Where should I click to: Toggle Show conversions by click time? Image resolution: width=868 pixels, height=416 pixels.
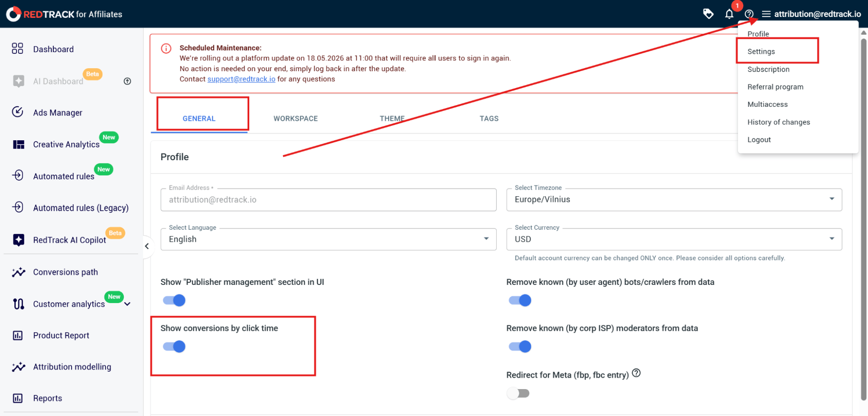174,347
